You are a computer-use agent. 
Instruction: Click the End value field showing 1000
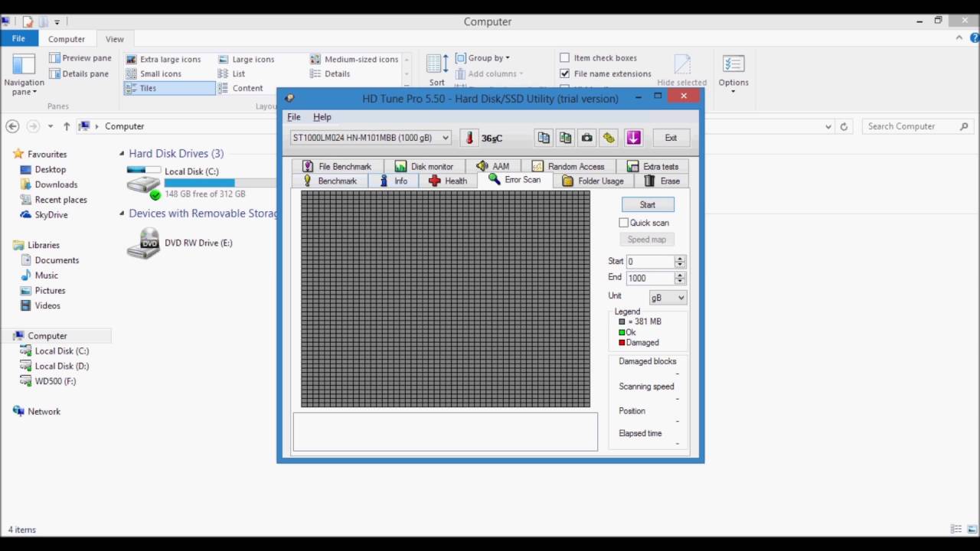650,279
